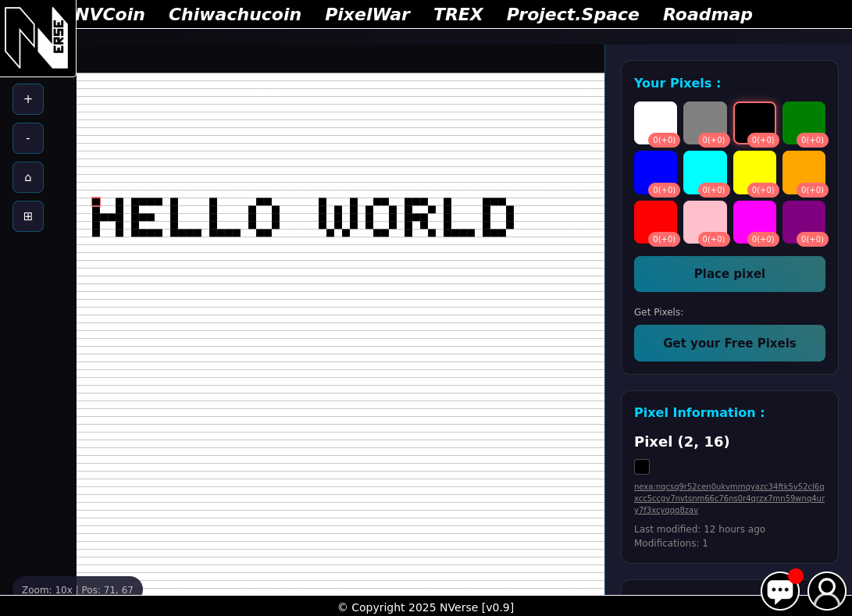Go to the PixelWar page
This screenshot has width=852, height=616.
[x=366, y=14]
